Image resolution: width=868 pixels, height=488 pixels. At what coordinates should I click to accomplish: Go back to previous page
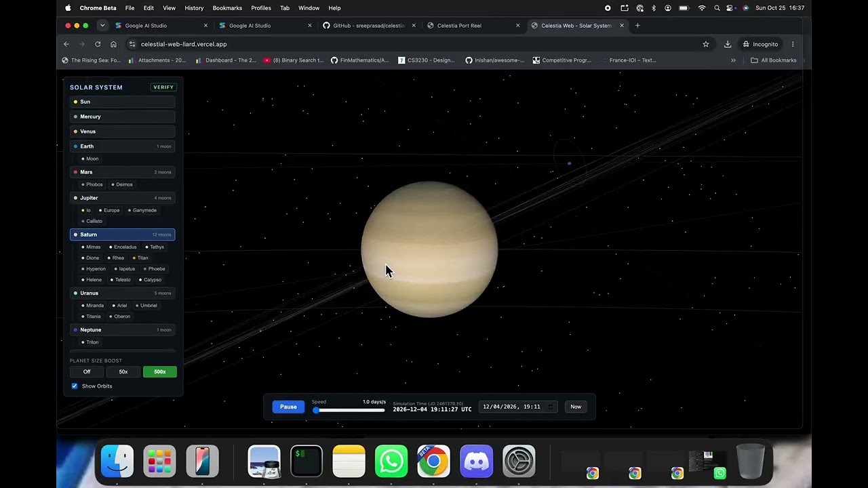point(66,44)
